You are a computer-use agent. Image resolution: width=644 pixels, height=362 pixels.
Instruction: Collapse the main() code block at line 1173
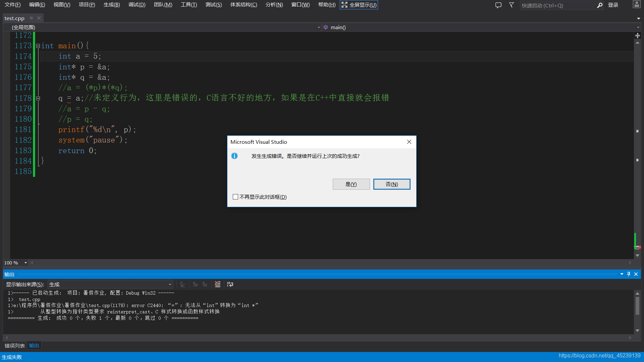(38, 46)
